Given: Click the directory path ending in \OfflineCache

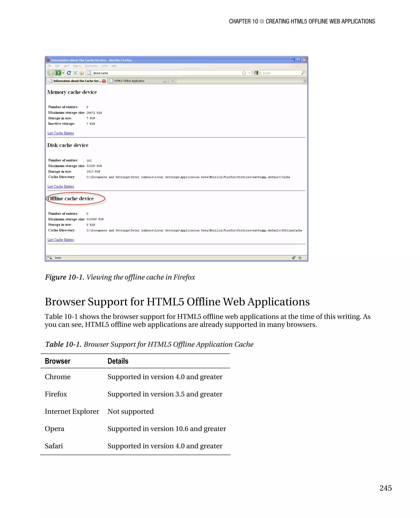Looking at the screenshot, I should 194,230.
